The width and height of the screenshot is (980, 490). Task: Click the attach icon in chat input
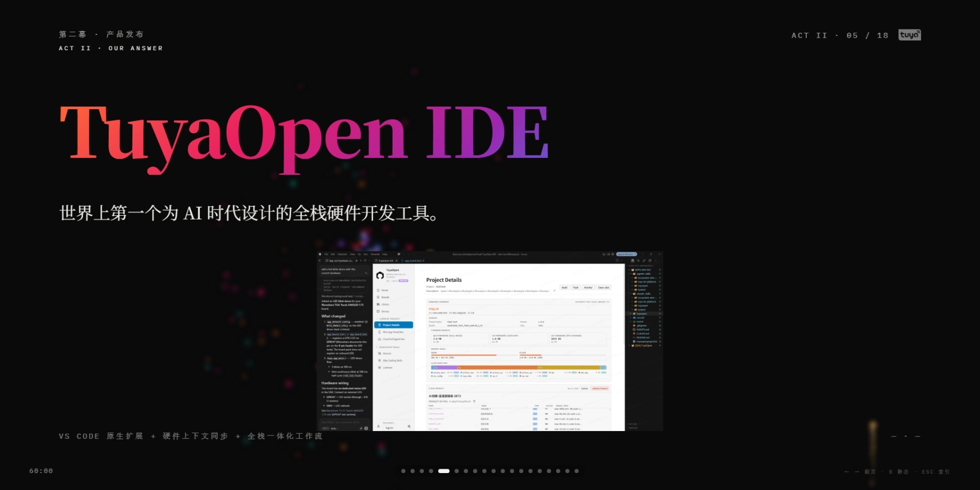coord(361,428)
